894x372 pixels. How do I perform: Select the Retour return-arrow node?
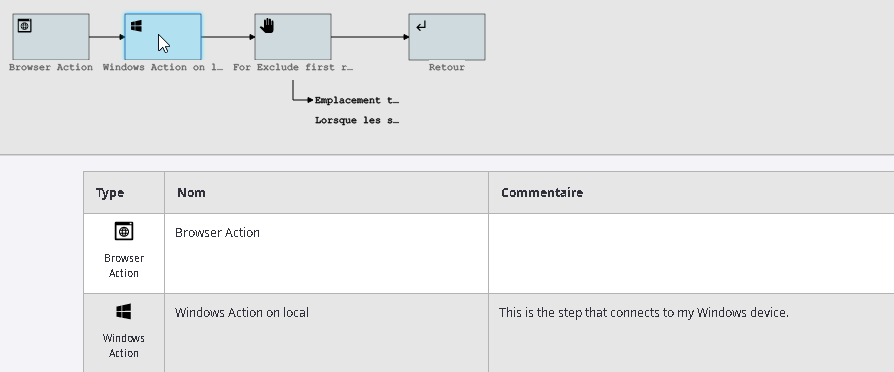coord(447,37)
